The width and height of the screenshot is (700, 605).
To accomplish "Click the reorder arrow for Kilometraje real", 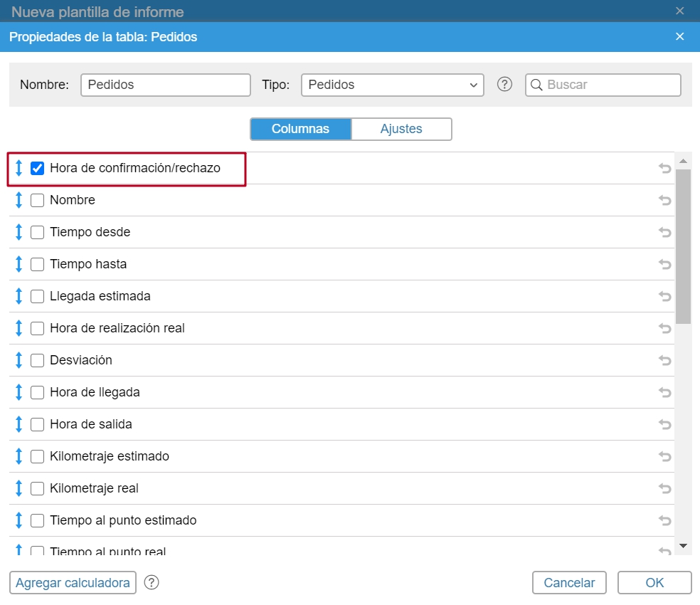I will point(19,488).
